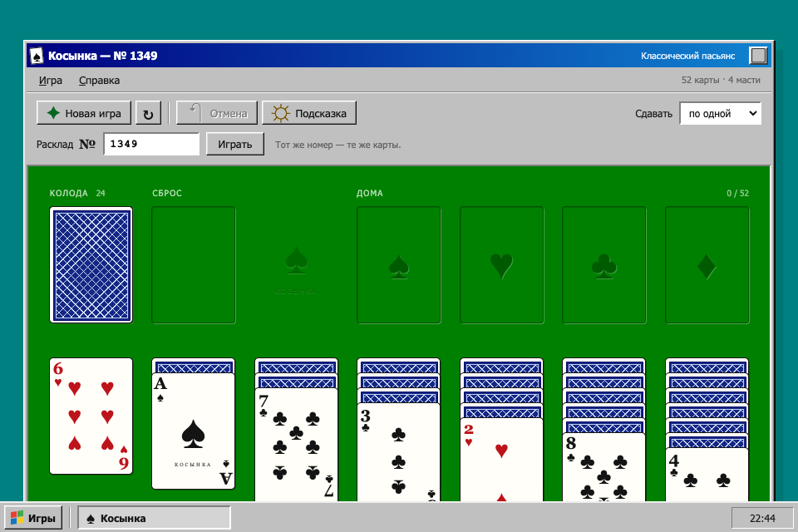The height and width of the screenshot is (532, 798).
Task: Get a hint with Подсказка
Action: coord(309,114)
